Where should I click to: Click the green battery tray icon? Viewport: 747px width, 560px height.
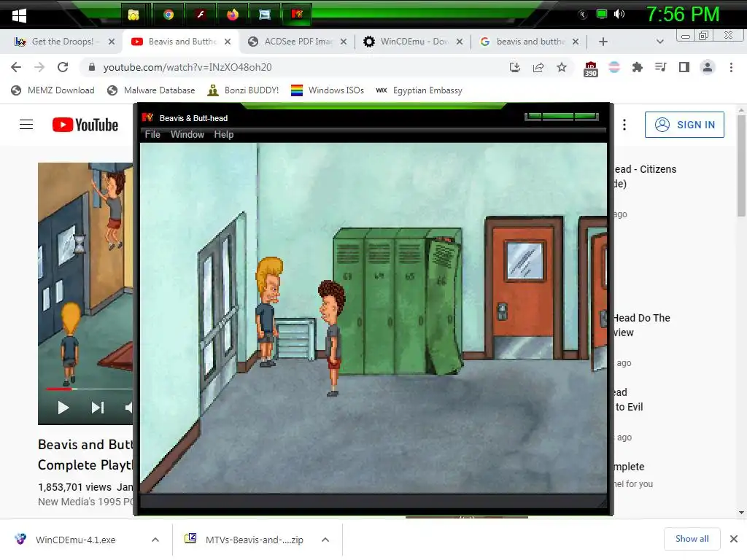602,15
